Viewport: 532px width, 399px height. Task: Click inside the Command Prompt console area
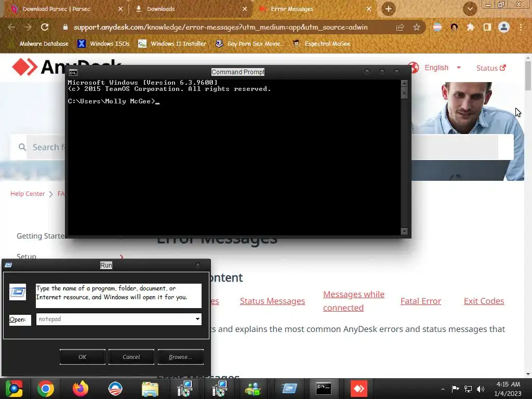click(234, 157)
